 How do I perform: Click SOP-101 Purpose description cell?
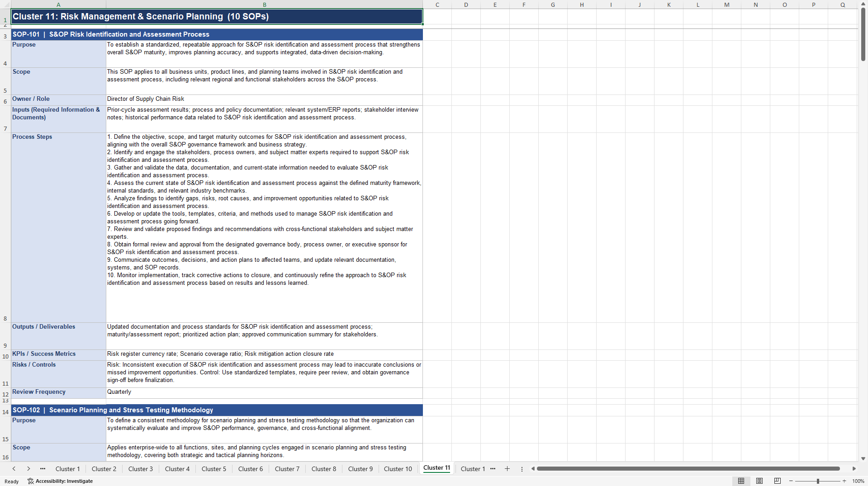[x=264, y=54]
